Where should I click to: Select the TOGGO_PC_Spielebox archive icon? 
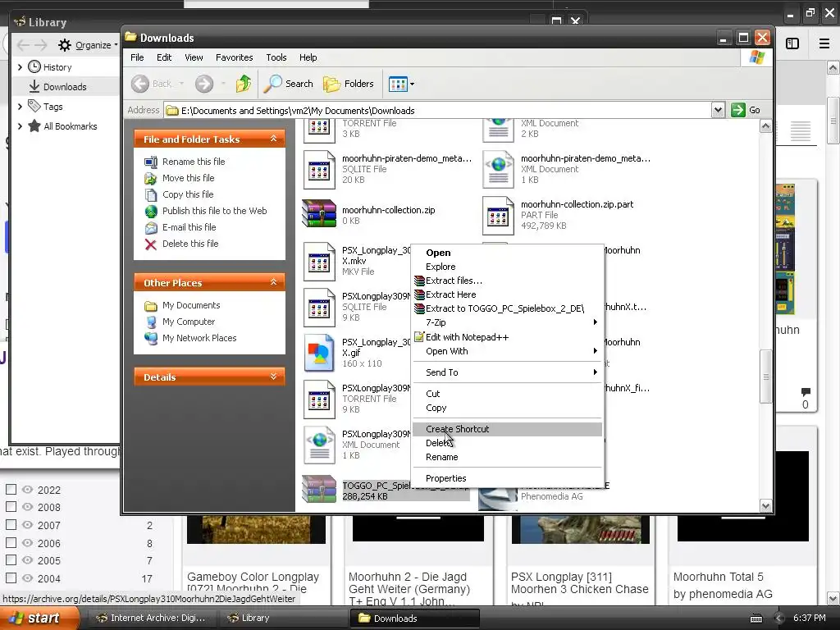pos(319,490)
